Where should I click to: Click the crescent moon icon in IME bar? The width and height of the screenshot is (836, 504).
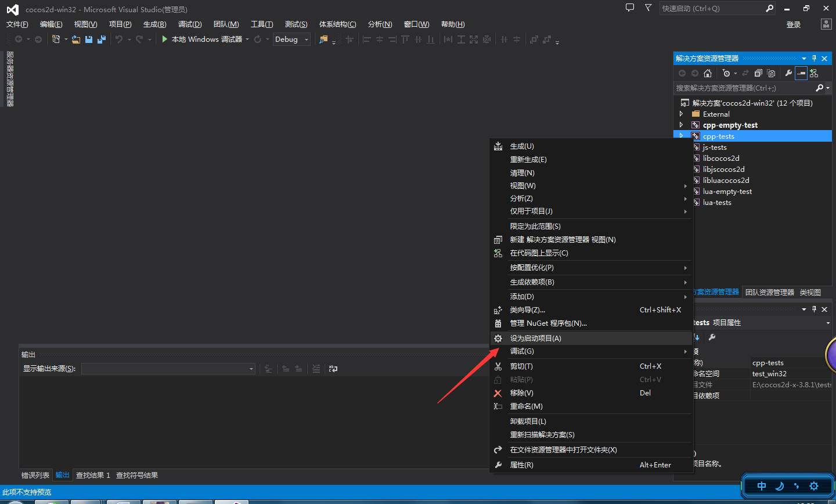(x=780, y=486)
